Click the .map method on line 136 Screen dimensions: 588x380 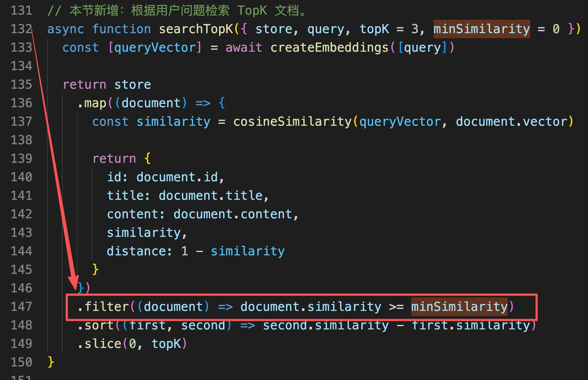tap(92, 103)
